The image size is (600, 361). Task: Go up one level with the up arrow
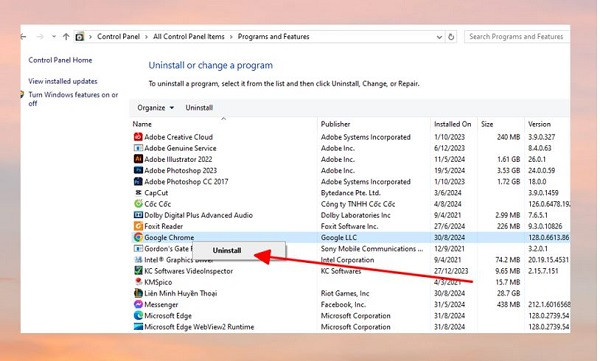coord(66,37)
